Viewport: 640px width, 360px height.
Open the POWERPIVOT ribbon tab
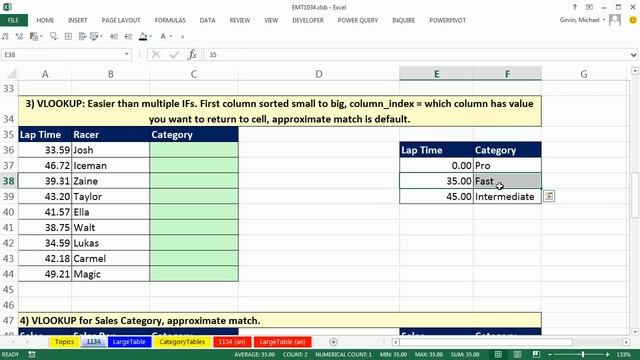click(x=447, y=20)
